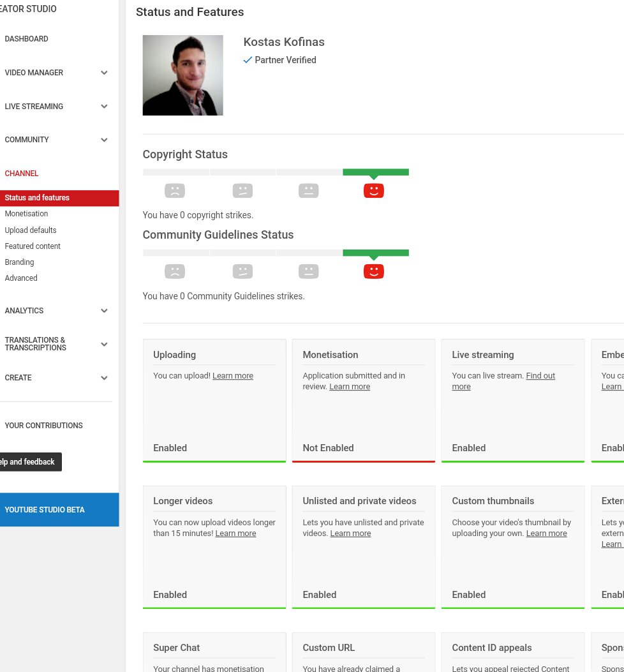Open Your Contributions
The width and height of the screenshot is (624, 672).
tap(44, 426)
